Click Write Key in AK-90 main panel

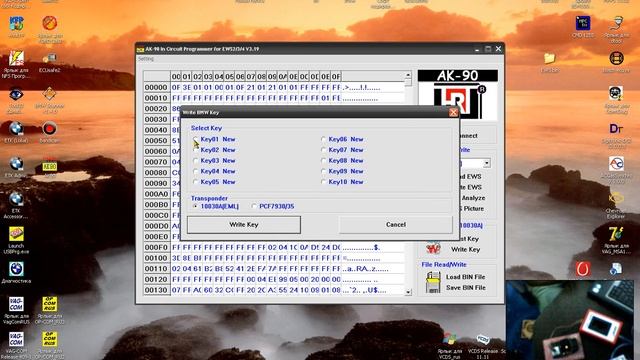click(x=465, y=249)
